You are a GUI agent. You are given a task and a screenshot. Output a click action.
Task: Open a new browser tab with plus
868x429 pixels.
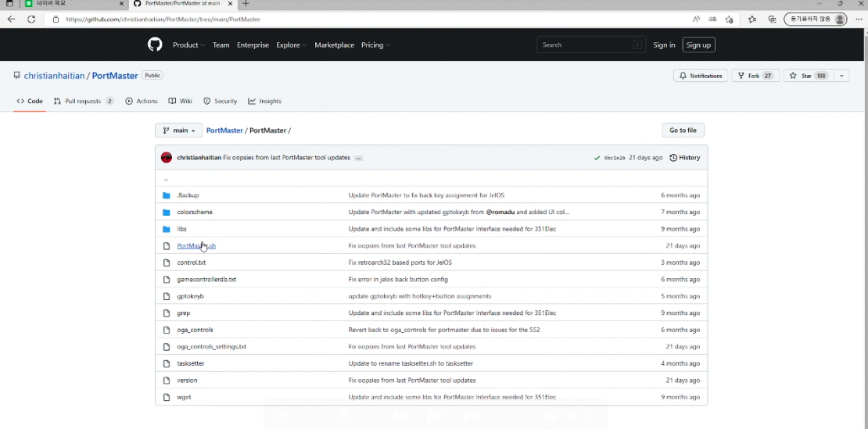pyautogui.click(x=246, y=4)
